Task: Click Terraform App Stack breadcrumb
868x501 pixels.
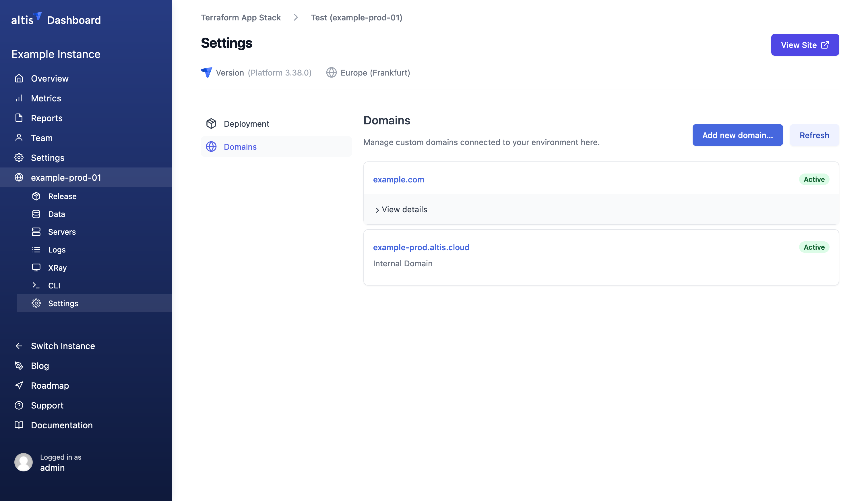Action: [241, 18]
